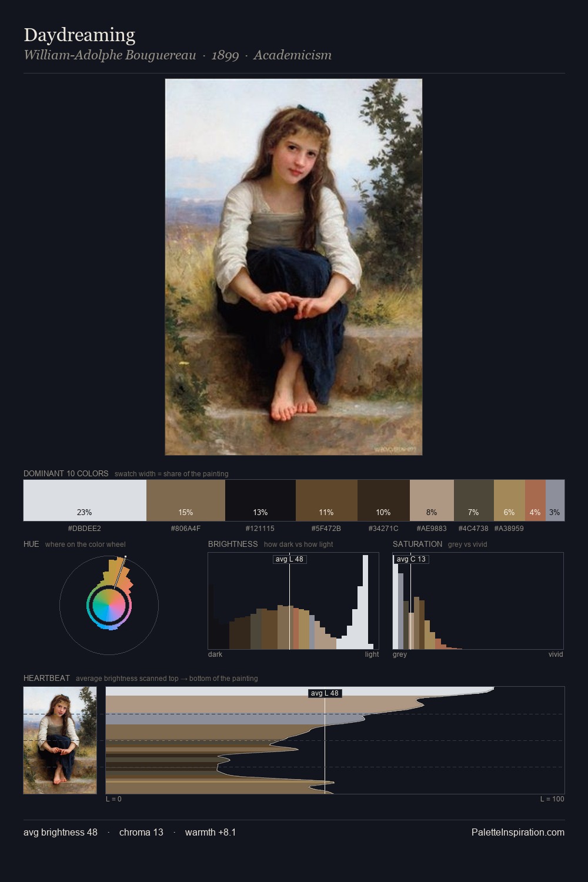Image resolution: width=588 pixels, height=882 pixels.
Task: Click the hex label #4C4738
Action: [473, 529]
